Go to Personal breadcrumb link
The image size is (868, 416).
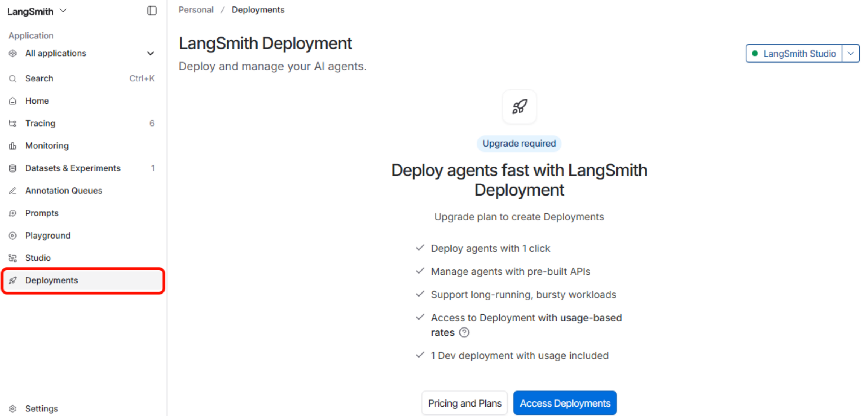(196, 10)
